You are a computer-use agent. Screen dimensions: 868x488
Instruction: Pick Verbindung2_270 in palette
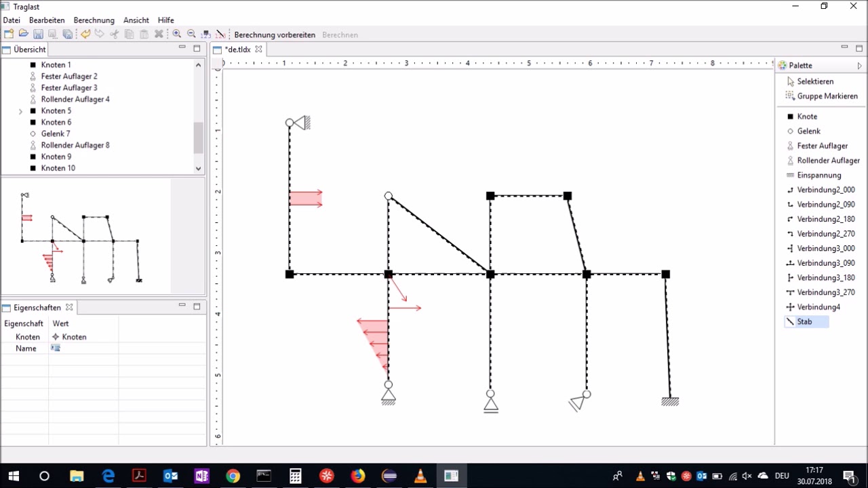(x=820, y=234)
